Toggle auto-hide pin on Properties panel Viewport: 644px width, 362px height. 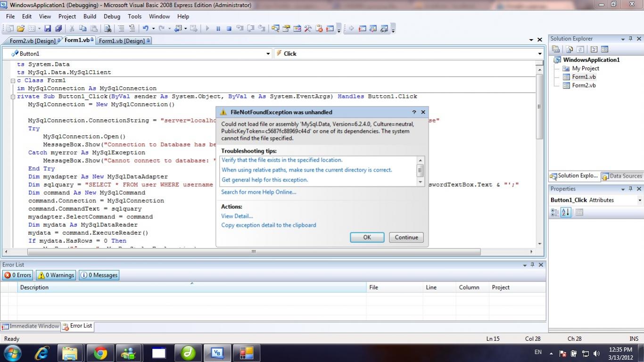click(x=630, y=189)
